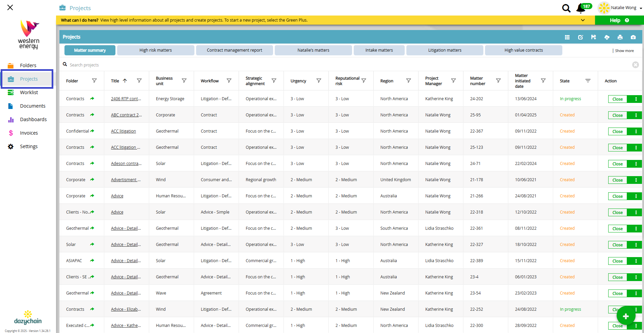Clear the project search with the X circle
This screenshot has width=644, height=333.
tap(635, 65)
